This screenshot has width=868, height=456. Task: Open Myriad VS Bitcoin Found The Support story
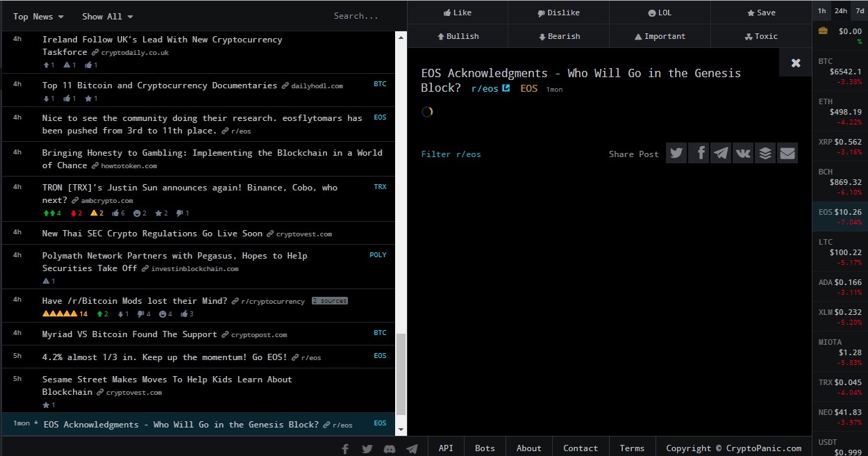tap(130, 334)
